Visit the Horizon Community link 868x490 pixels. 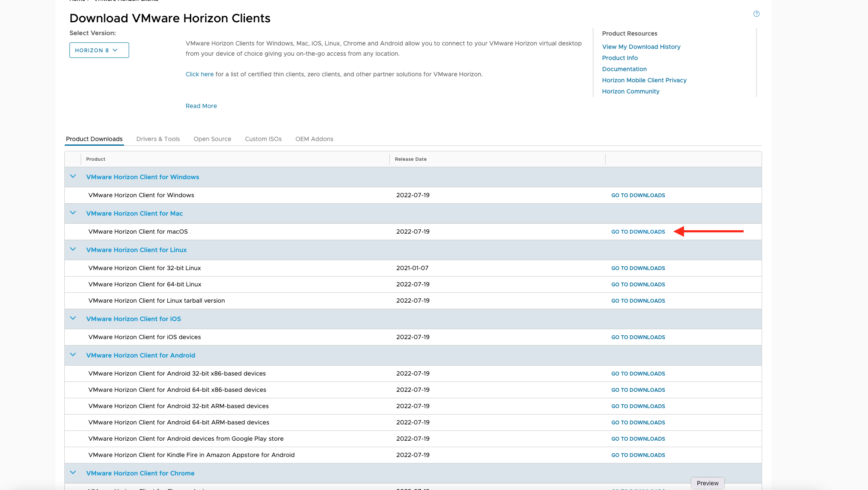click(x=631, y=91)
